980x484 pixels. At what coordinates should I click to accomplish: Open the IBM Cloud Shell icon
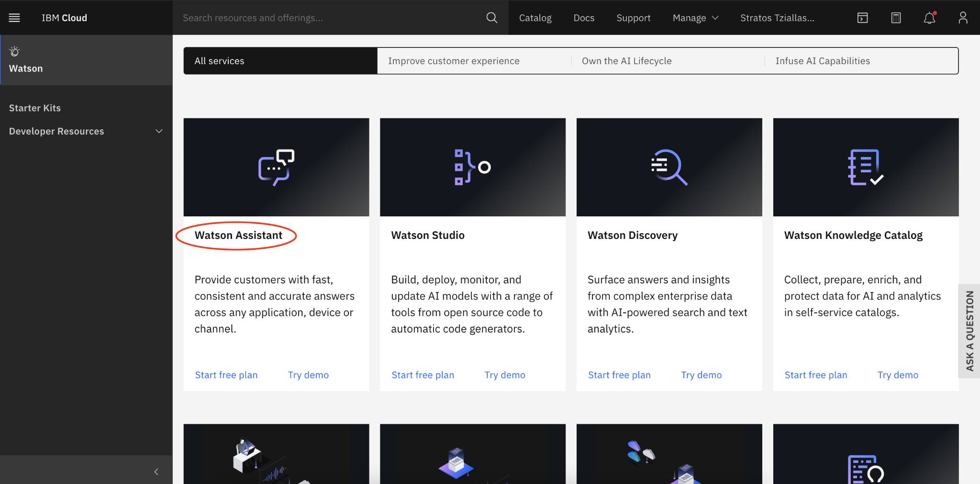click(862, 18)
